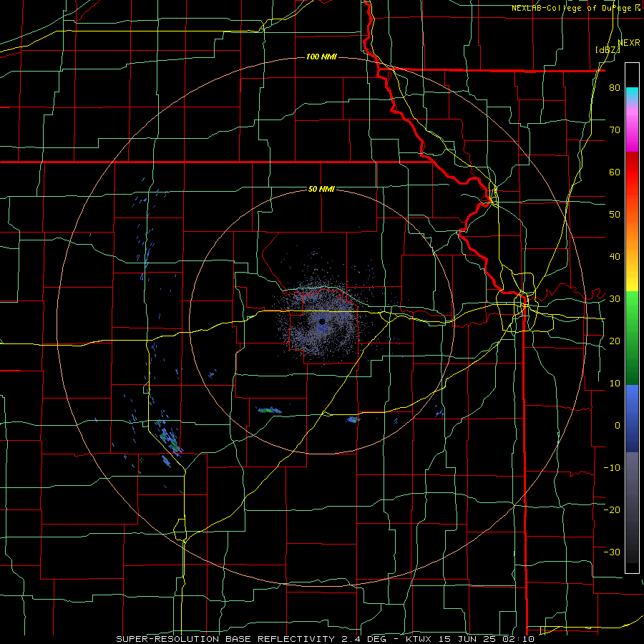
Task: Click the 2.4 DEG elevation angle text
Action: coord(363,639)
